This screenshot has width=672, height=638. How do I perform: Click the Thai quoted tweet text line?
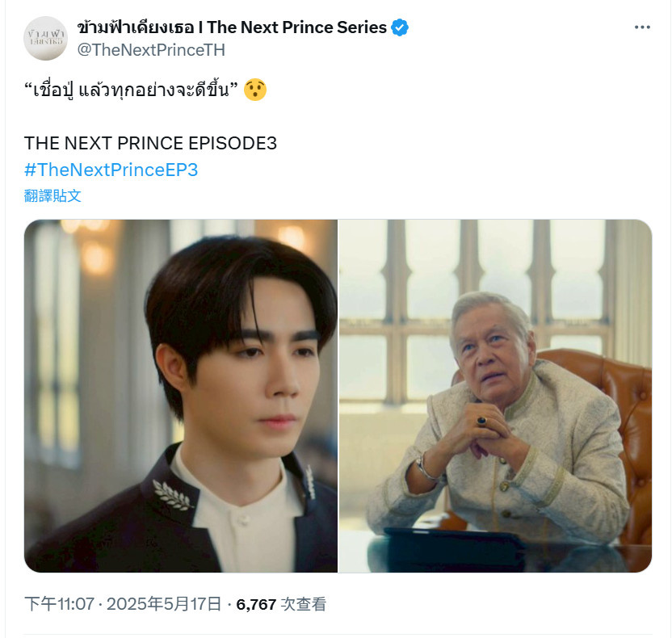tap(131, 90)
